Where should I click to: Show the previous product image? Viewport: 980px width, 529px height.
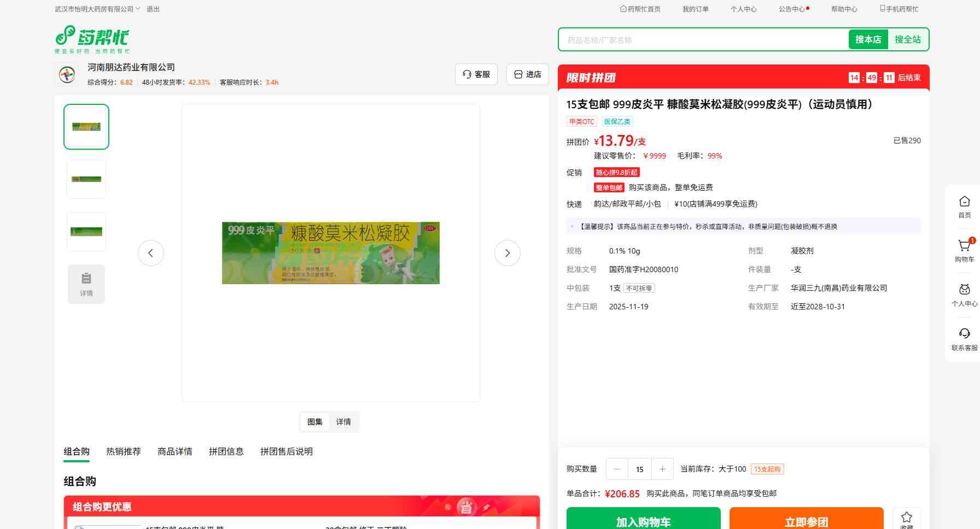point(151,253)
